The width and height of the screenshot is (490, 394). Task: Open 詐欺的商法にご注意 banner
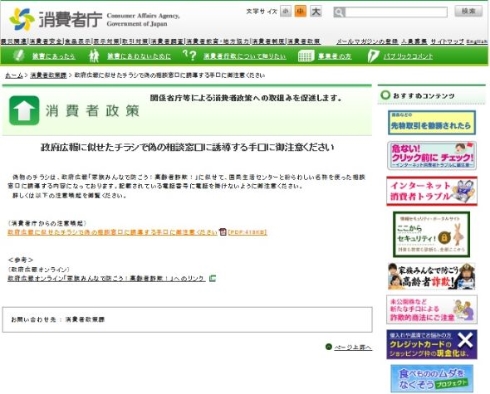click(x=432, y=309)
